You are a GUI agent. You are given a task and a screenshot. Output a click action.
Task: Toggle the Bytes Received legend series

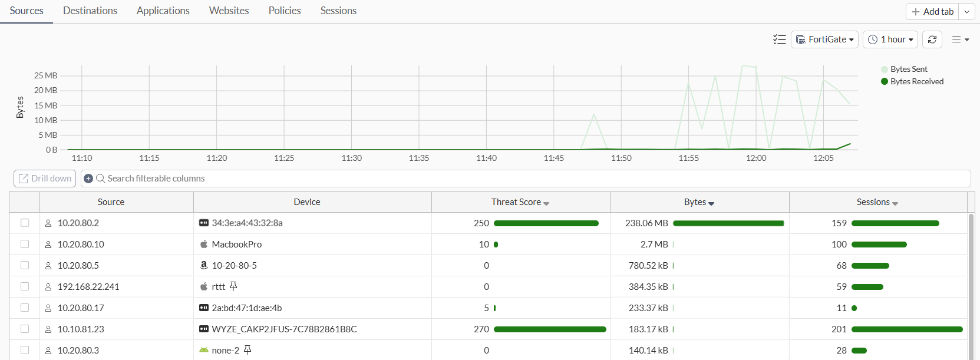(x=912, y=81)
